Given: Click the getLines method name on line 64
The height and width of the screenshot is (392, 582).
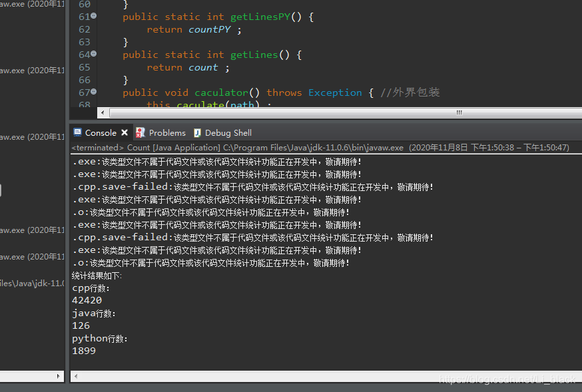Looking at the screenshot, I should (x=254, y=55).
